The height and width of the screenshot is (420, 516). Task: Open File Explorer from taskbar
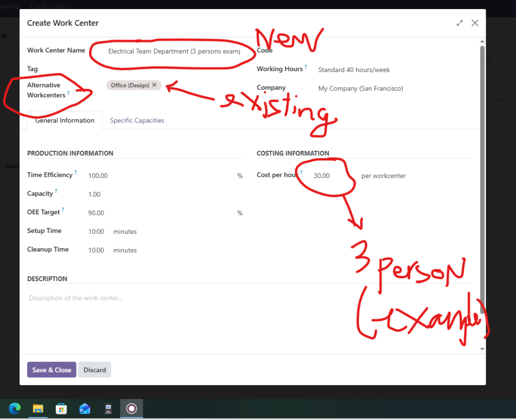[x=38, y=408]
